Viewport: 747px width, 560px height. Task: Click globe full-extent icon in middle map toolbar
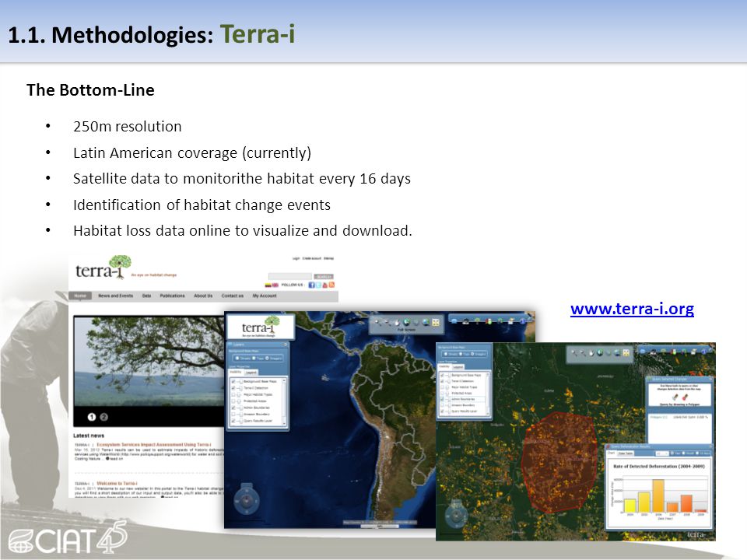coord(406,322)
